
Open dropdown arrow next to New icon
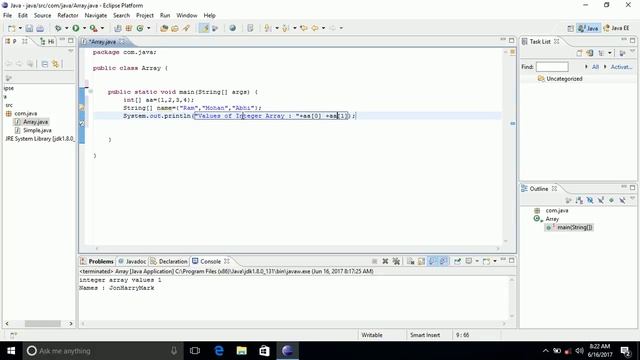pos(20,28)
